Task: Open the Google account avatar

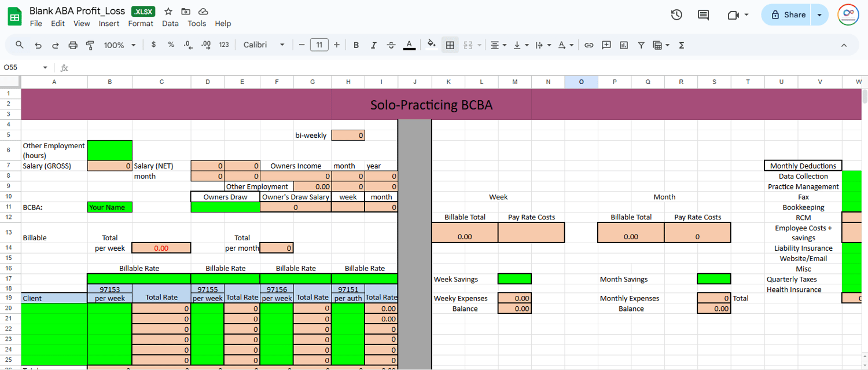Action: point(848,15)
